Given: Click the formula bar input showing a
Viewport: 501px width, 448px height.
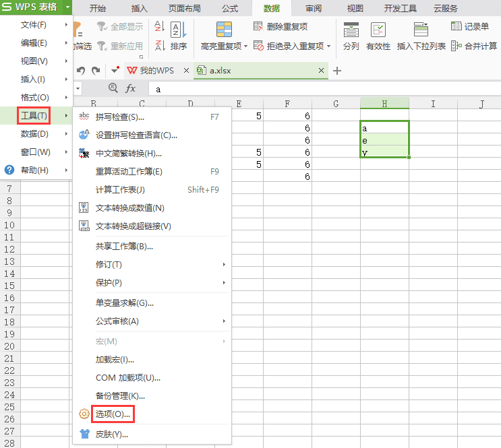Looking at the screenshot, I should point(324,89).
